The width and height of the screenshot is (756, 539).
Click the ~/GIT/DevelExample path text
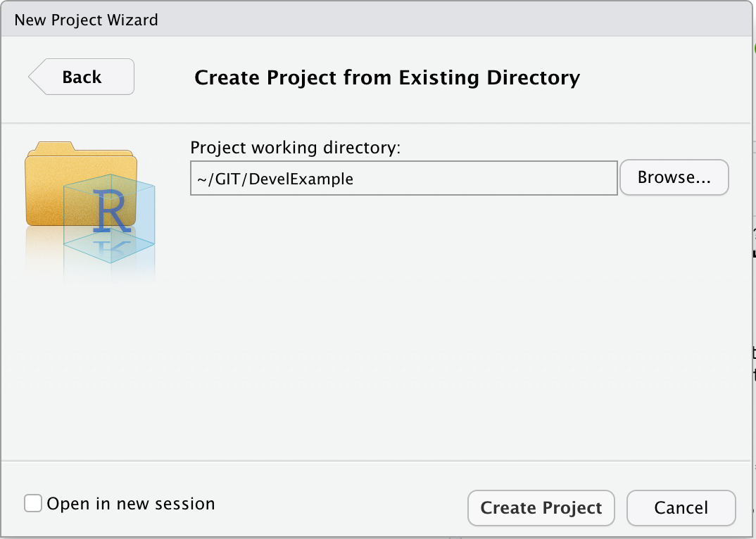click(275, 179)
